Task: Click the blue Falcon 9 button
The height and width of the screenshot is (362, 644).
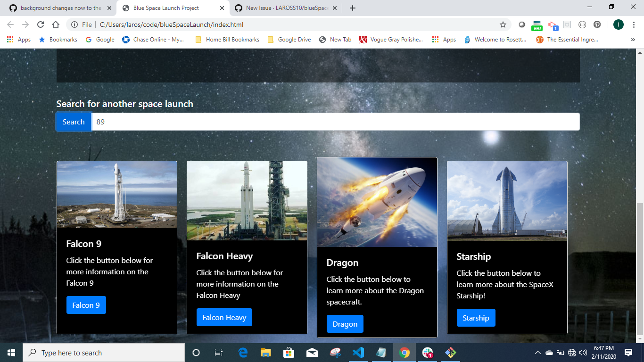Action: click(86, 305)
